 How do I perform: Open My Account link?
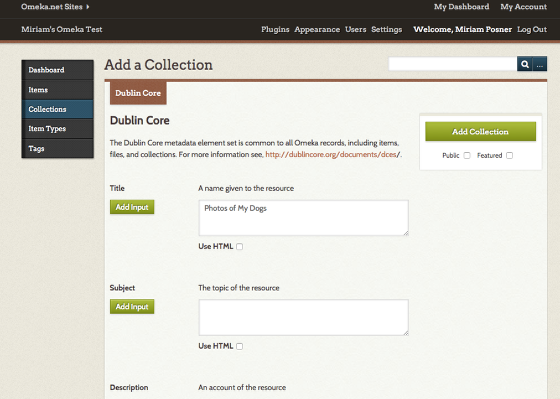tap(523, 7)
